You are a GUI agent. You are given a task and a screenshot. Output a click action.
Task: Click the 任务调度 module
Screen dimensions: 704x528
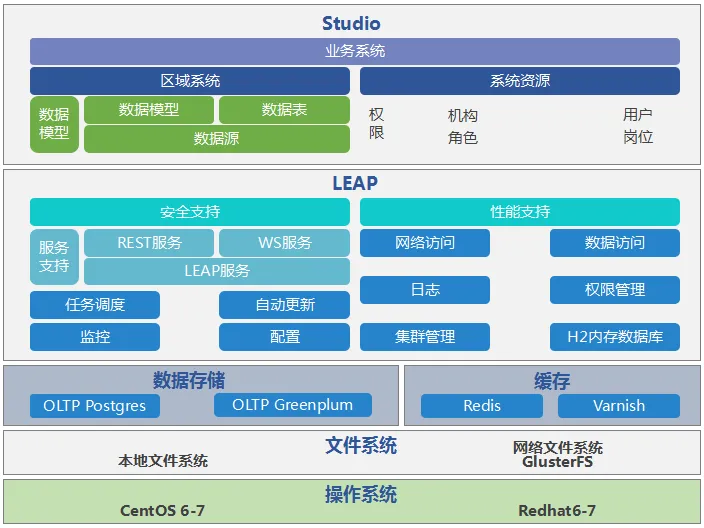pos(95,305)
